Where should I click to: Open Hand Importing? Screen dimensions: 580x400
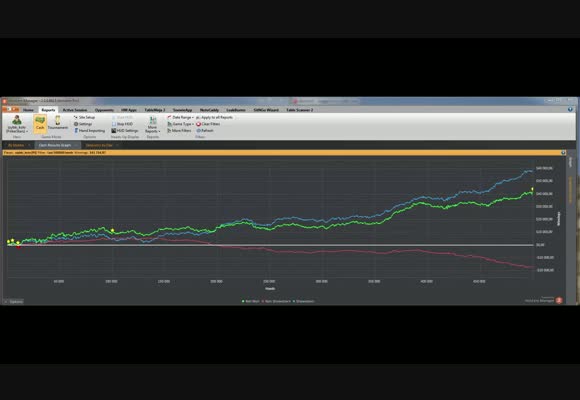(90, 131)
